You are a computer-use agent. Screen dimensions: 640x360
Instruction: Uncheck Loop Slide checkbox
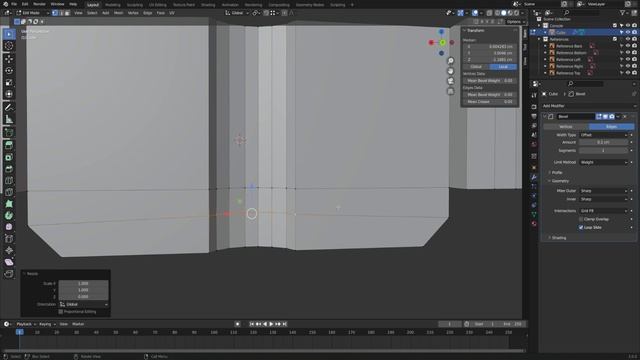click(581, 227)
